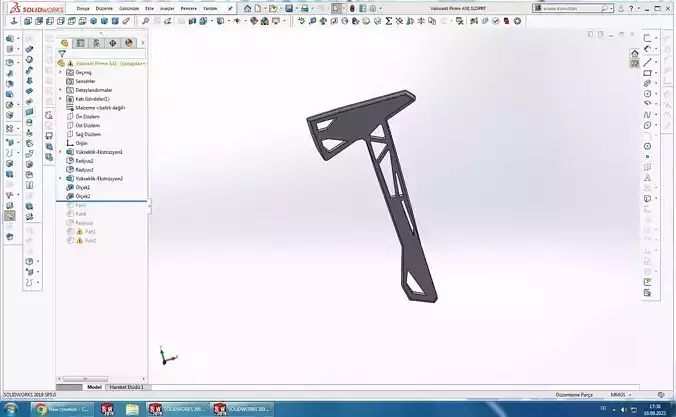Switch to the ConfigurationManager tab
The height and width of the screenshot is (417, 676).
(x=97, y=43)
